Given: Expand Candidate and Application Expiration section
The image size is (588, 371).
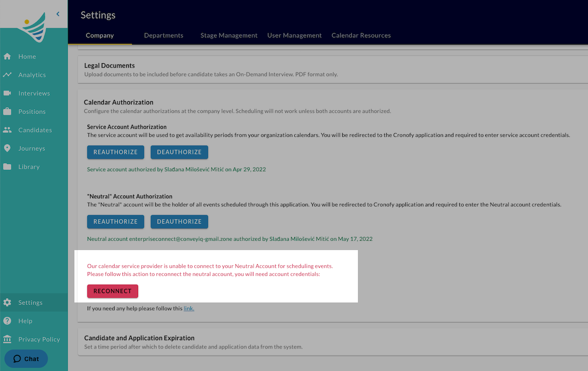Looking at the screenshot, I should pos(332,342).
